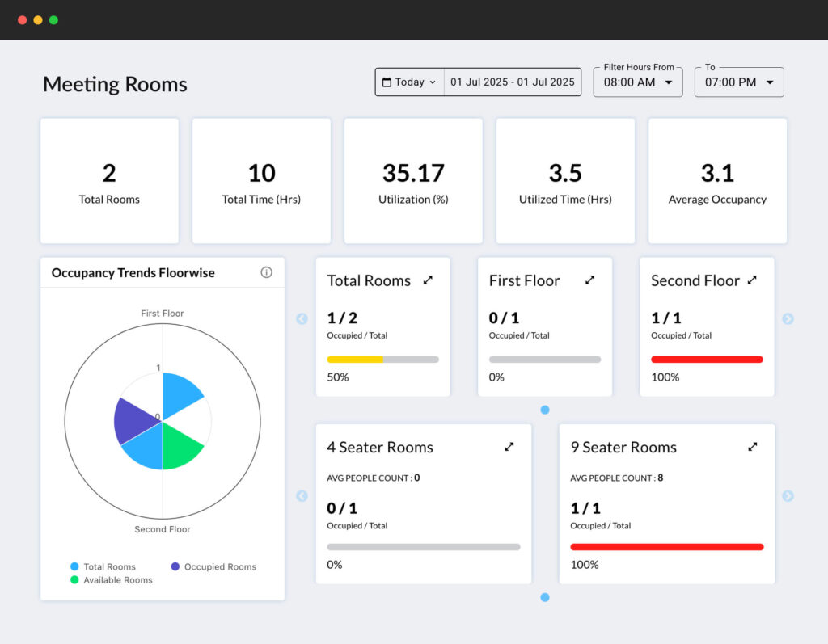Expand the Second Floor card
Screen dimensions: 828x644
pyautogui.click(x=752, y=280)
